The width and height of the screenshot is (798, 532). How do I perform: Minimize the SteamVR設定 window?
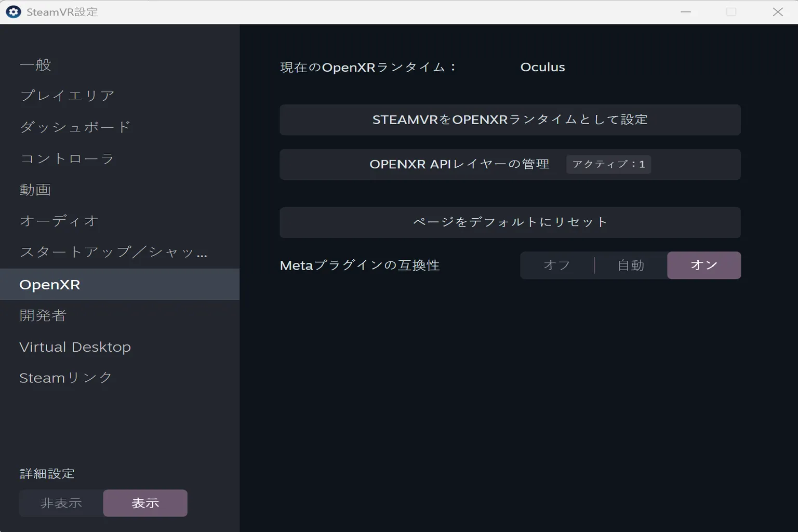tap(686, 12)
